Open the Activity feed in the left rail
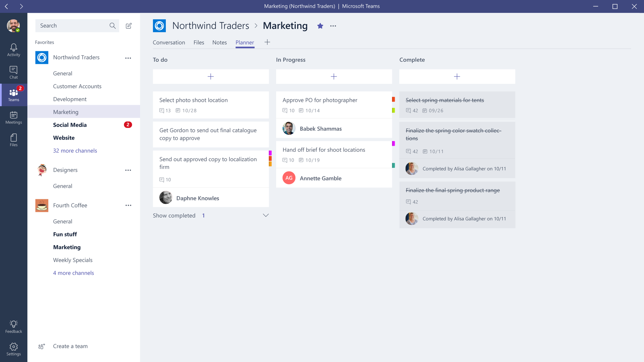The image size is (644, 362). coord(13,49)
